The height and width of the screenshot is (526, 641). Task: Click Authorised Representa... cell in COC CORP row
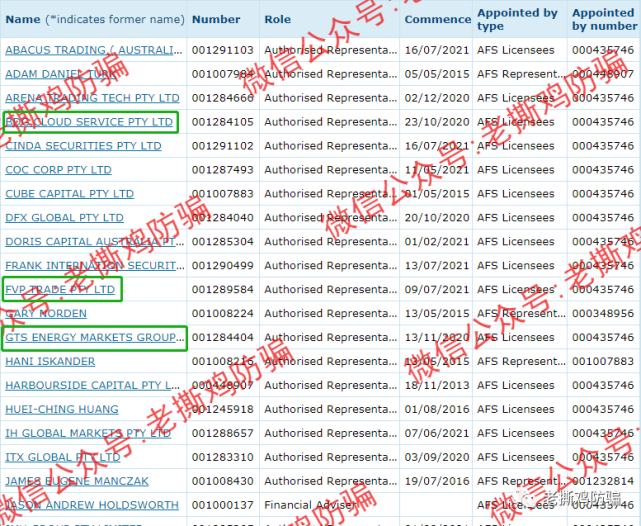(x=331, y=170)
